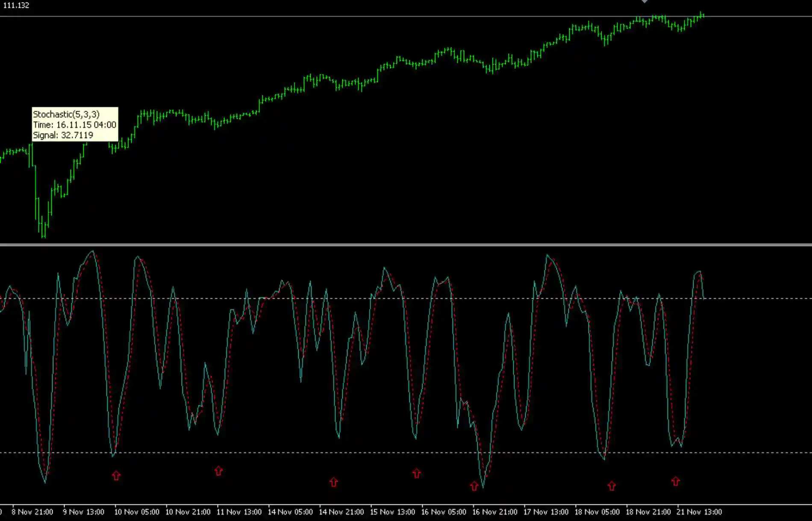Click the red up arrow below 14 Nov 21:00
The image size is (812, 521).
(333, 481)
